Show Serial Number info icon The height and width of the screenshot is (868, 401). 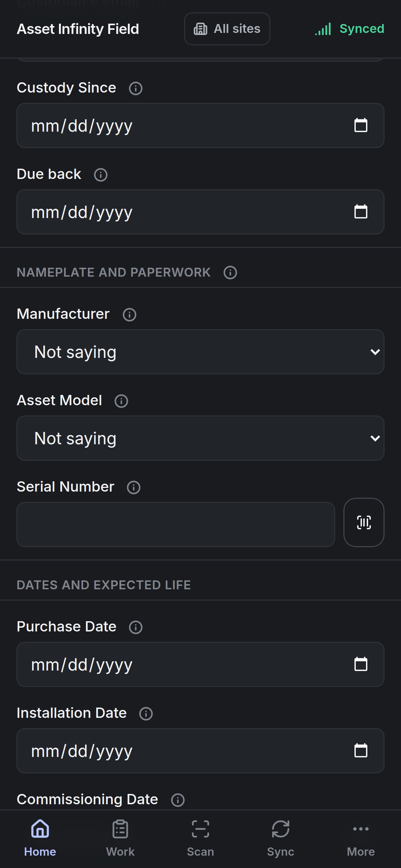pos(133,487)
